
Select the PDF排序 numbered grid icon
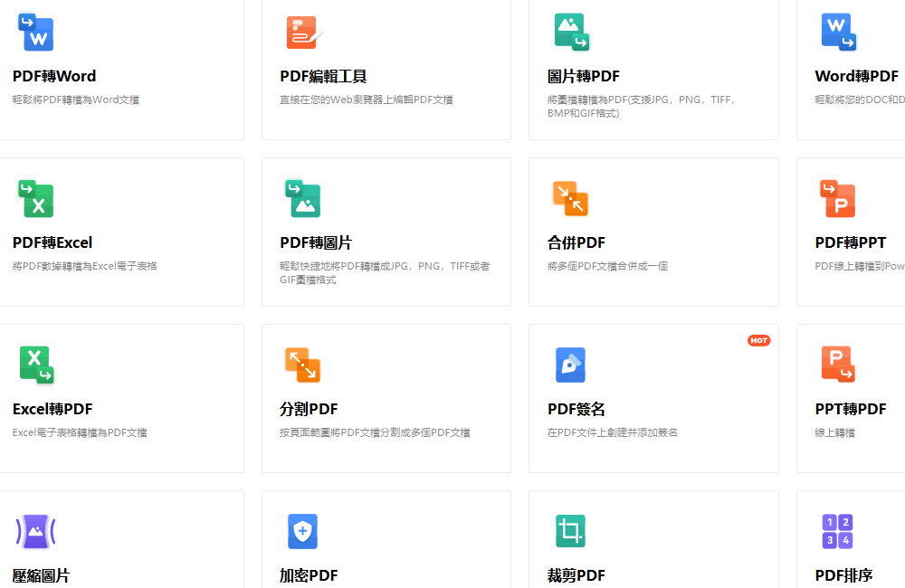point(837,531)
